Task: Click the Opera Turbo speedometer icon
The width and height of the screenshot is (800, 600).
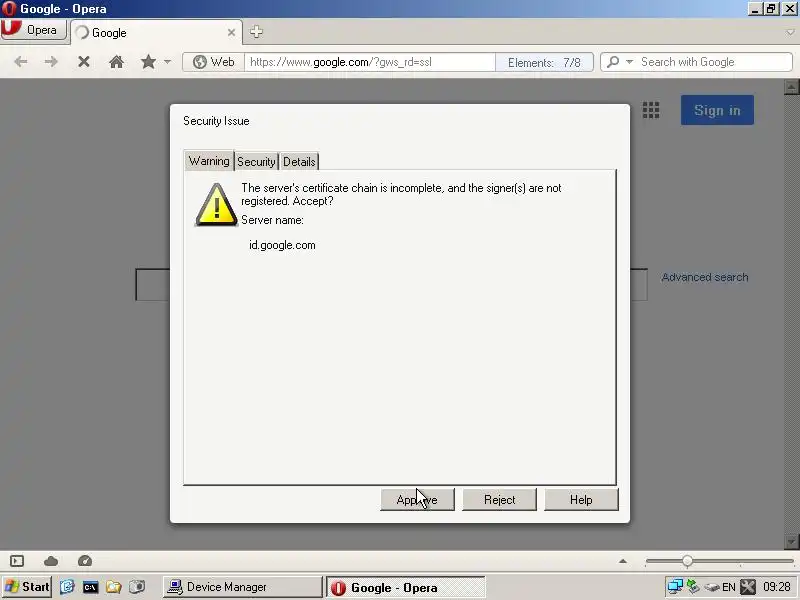Action: click(x=85, y=561)
